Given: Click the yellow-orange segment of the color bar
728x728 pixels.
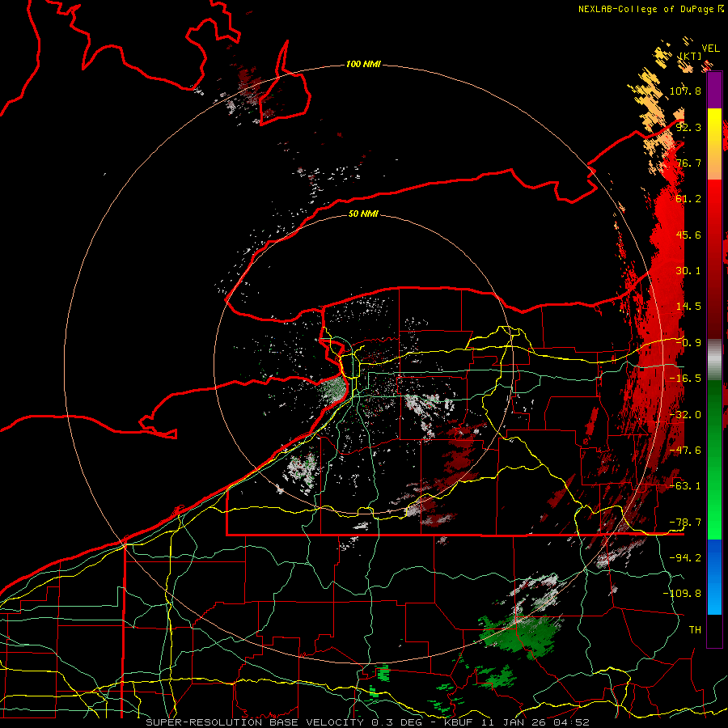Looking at the screenshot, I should [x=714, y=144].
